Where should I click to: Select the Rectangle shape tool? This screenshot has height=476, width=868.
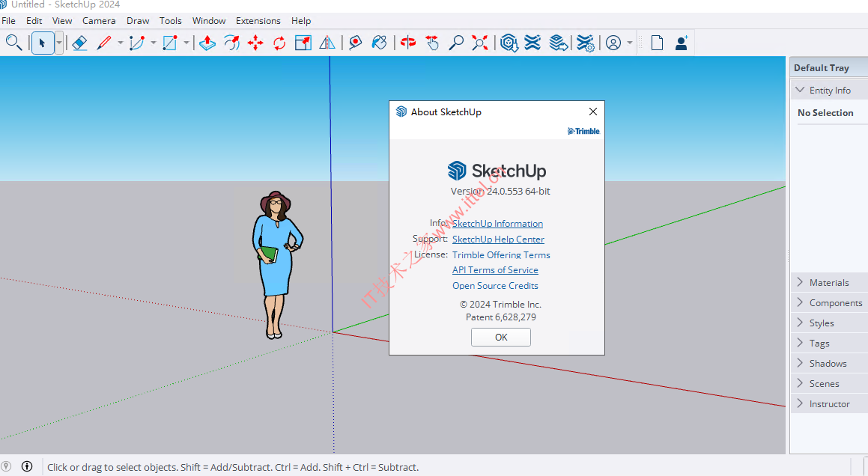click(170, 43)
